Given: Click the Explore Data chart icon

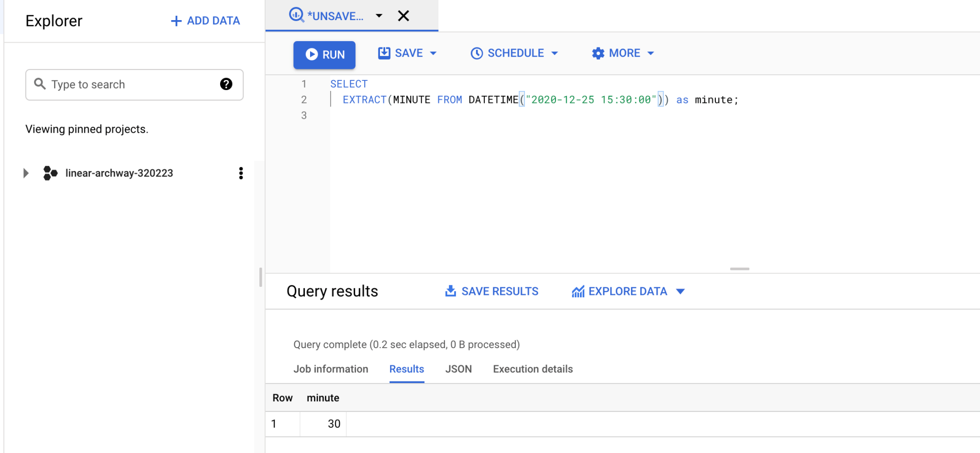Looking at the screenshot, I should pos(578,291).
